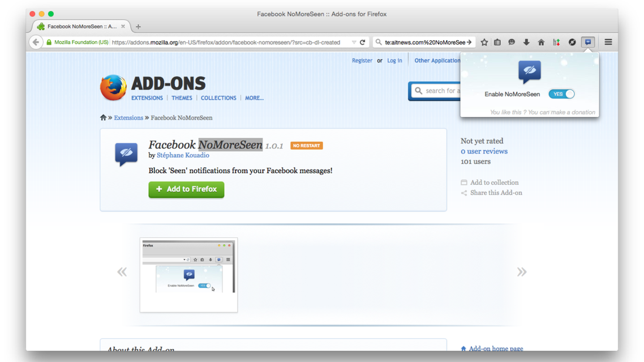Image resolution: width=644 pixels, height=362 pixels.
Task: Click the Register link
Action: point(362,61)
